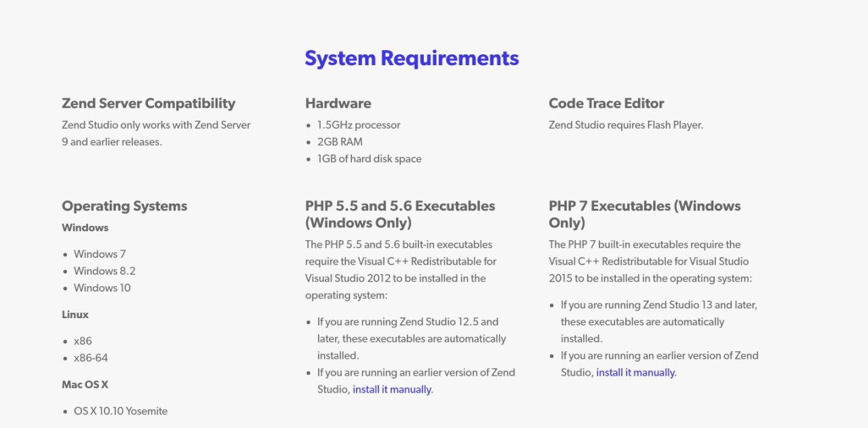This screenshot has height=428, width=868.
Task: Click the 1GB of hard disk space item
Action: click(370, 159)
